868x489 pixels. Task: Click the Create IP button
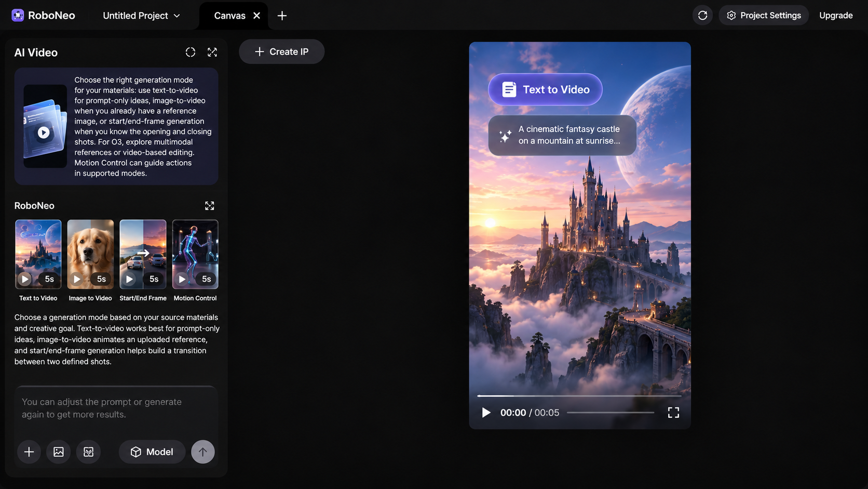click(x=282, y=52)
